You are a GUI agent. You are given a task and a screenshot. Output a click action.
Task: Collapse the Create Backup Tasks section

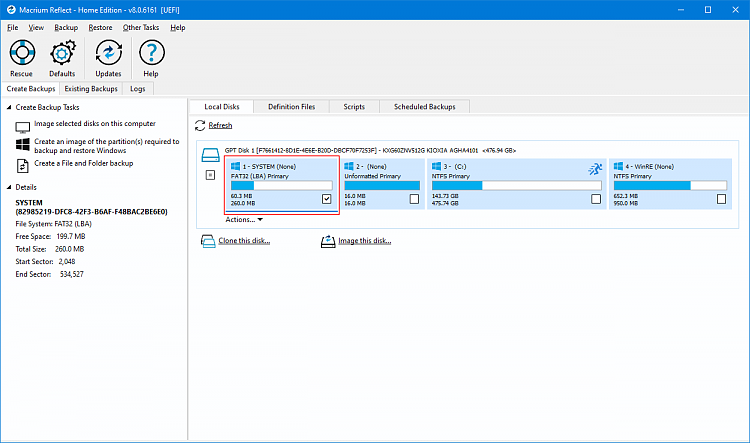pos(9,107)
